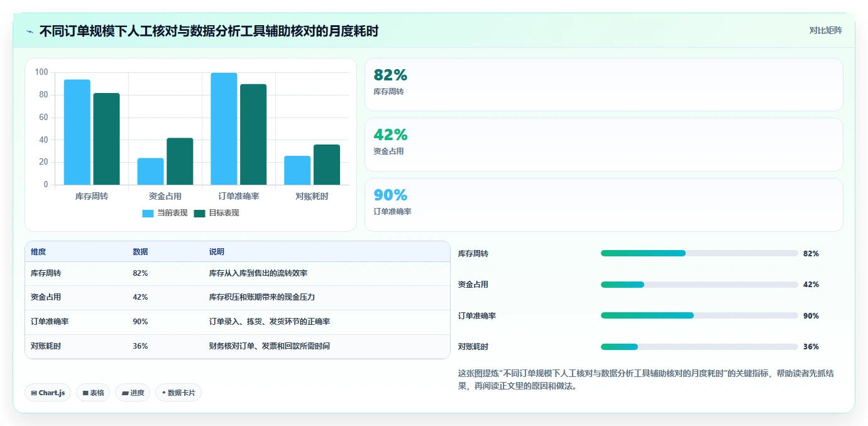Click the 36% value in the table
The width and height of the screenshot is (868, 426).
tap(140, 346)
